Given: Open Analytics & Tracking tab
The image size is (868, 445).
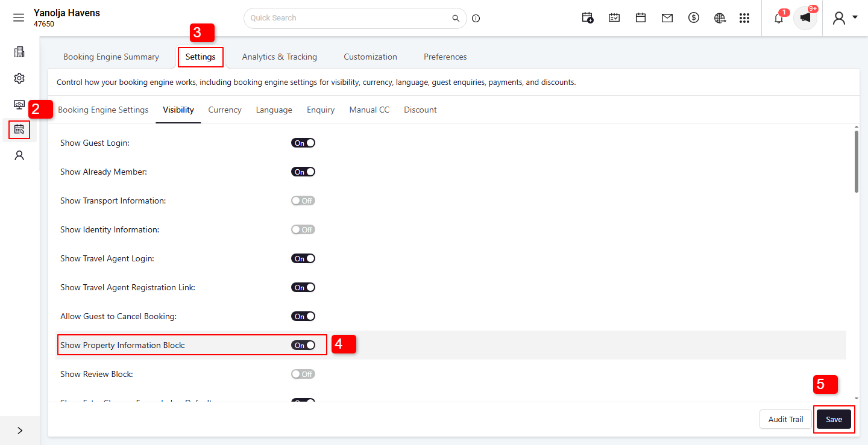Looking at the screenshot, I should point(279,57).
